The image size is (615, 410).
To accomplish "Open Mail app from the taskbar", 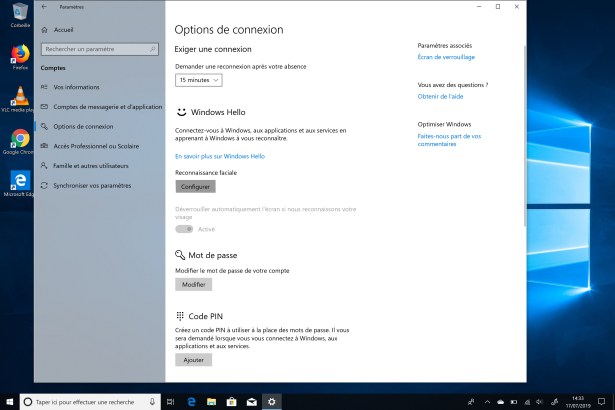I will tap(251, 402).
